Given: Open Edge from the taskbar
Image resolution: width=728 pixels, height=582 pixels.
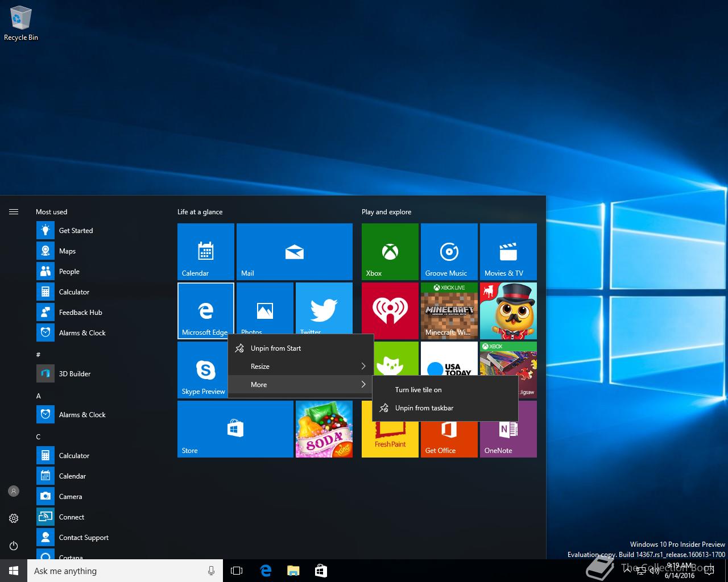Looking at the screenshot, I should pos(265,571).
